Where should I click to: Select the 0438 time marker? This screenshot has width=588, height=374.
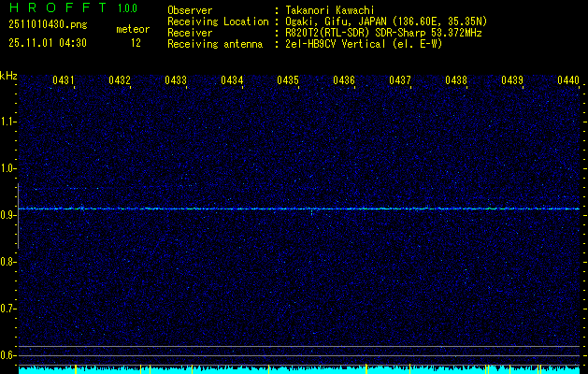click(456, 81)
